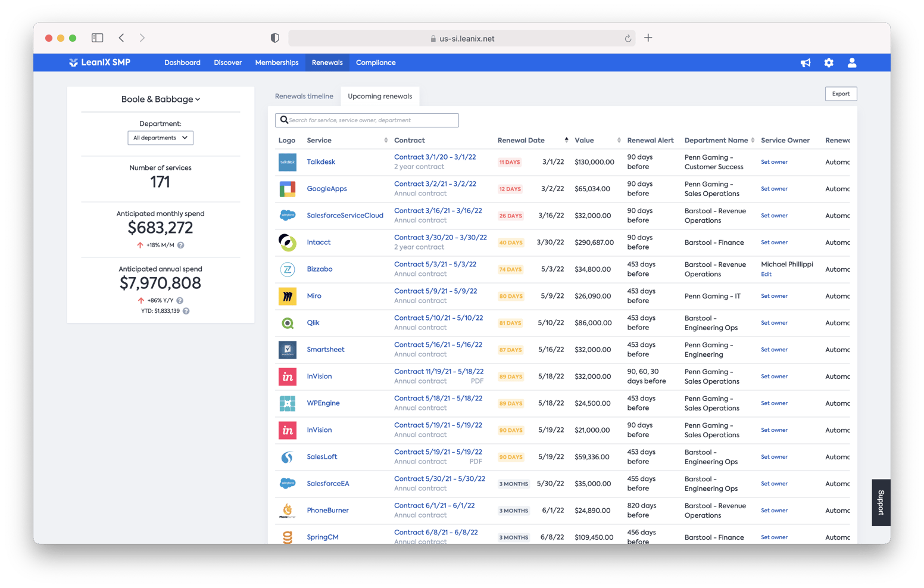Switch to the Renewals timeline tab
Screen dimensions: 924x588
[304, 96]
